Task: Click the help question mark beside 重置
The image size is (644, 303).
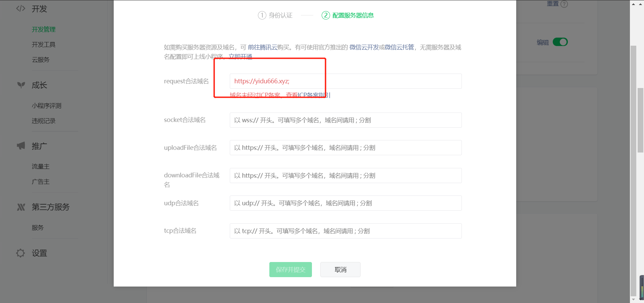Action: 564,4
